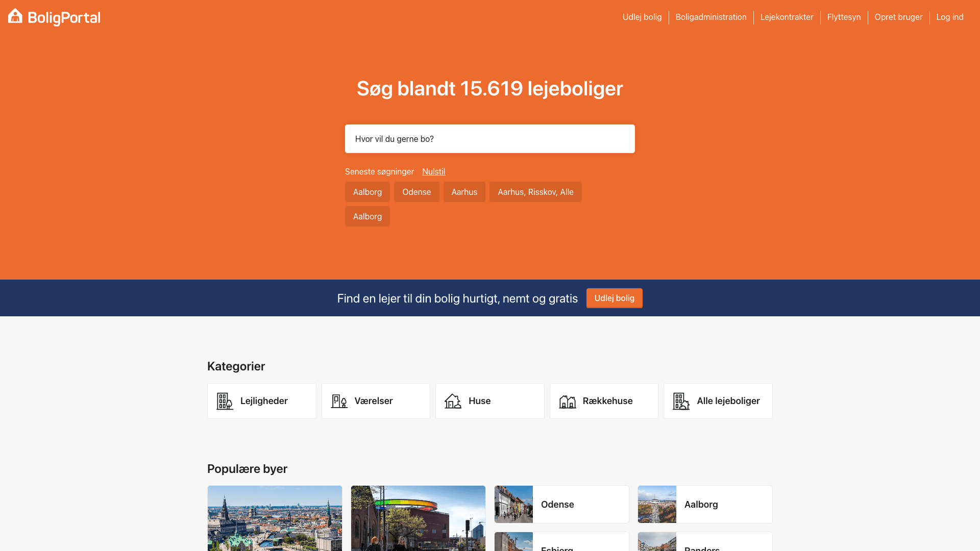
Task: Click the Odense street thumbnail image
Action: [x=513, y=504]
